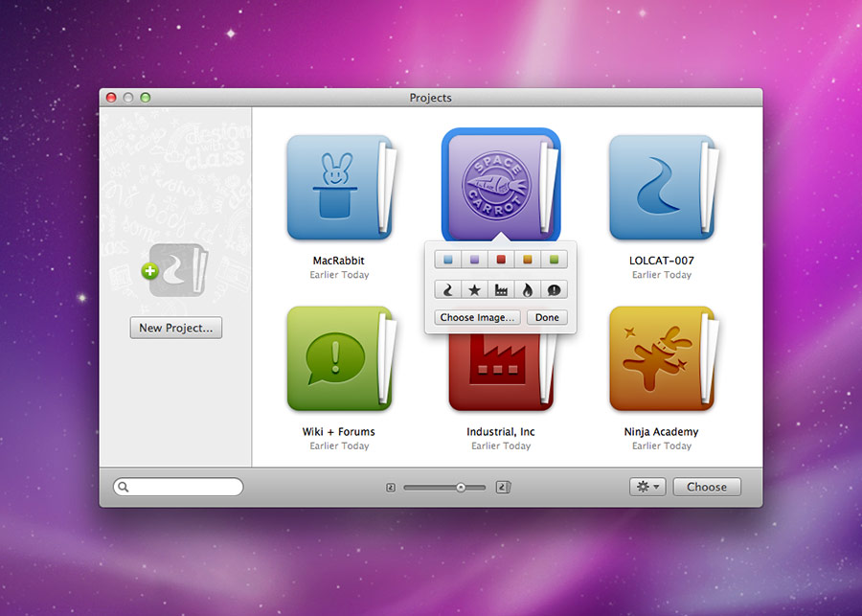Select the flame icon option
The image size is (862, 616).
(527, 289)
